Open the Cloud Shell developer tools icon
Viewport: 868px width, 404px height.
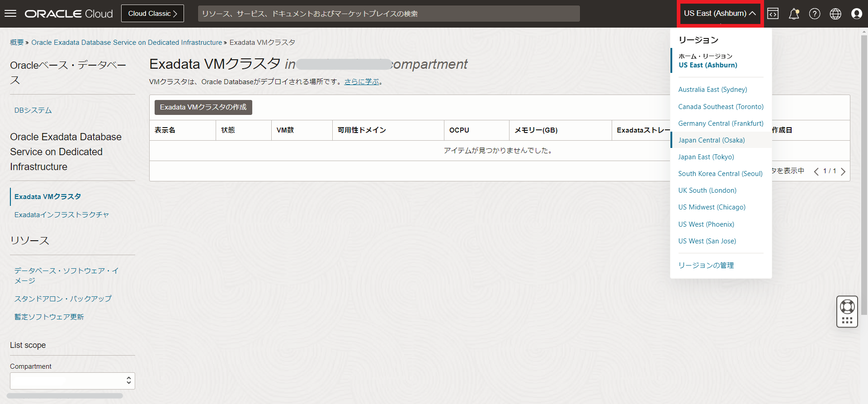[x=773, y=14]
